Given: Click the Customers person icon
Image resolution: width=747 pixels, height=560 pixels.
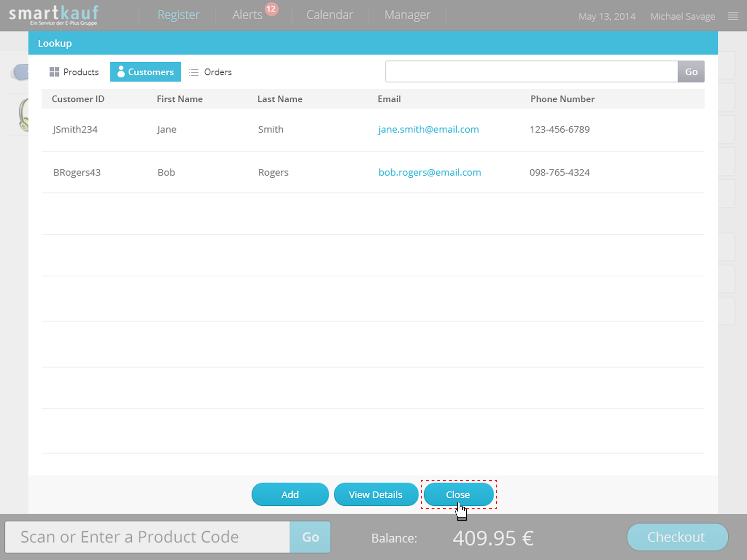Looking at the screenshot, I should point(121,72).
